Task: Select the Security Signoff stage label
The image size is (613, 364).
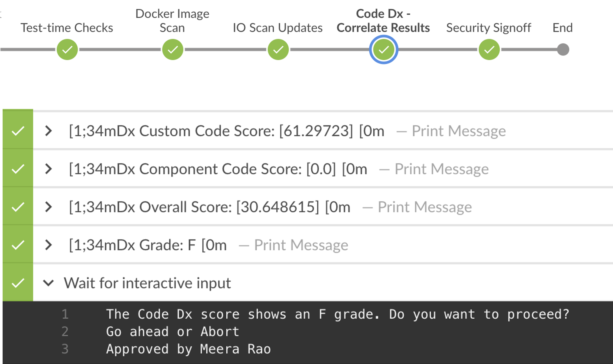Action: [489, 28]
